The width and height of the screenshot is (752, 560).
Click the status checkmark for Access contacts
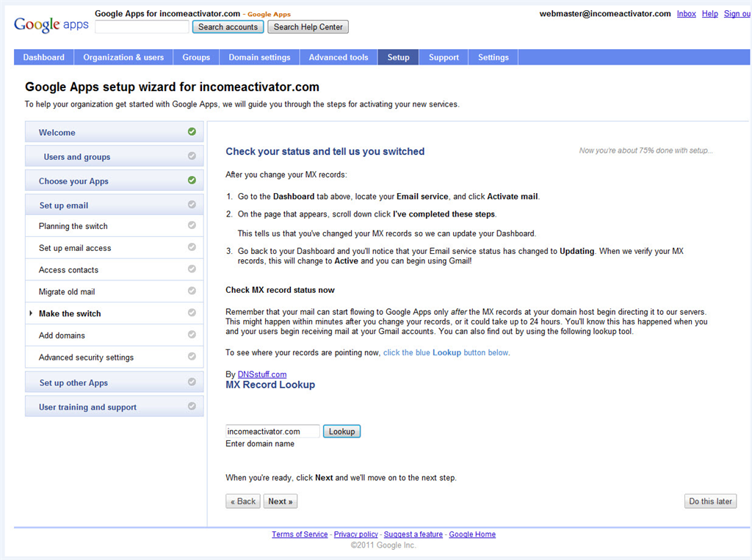[x=192, y=269]
